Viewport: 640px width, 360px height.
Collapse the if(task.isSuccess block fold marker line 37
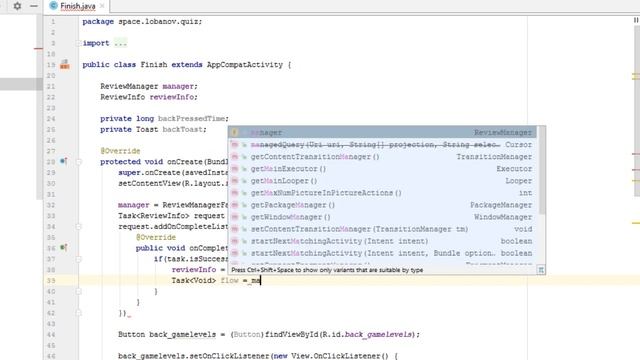[78, 259]
